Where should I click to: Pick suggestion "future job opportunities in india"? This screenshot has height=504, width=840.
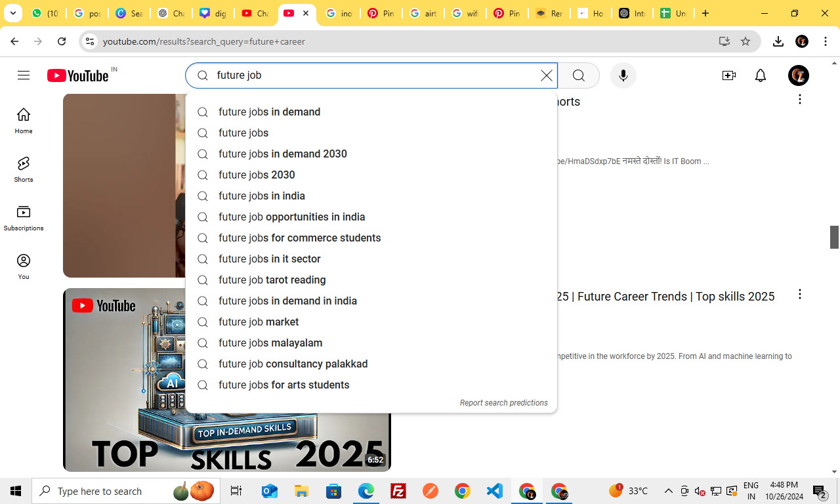coord(371,217)
